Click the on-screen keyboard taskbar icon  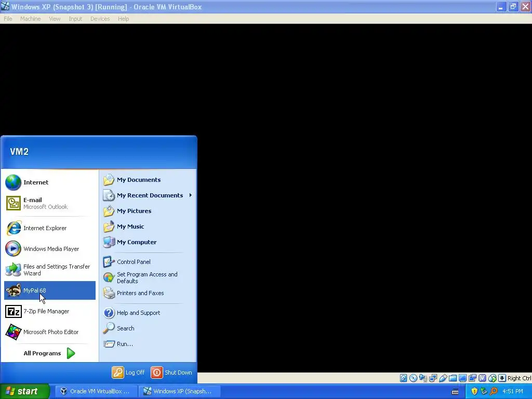[x=455, y=392]
